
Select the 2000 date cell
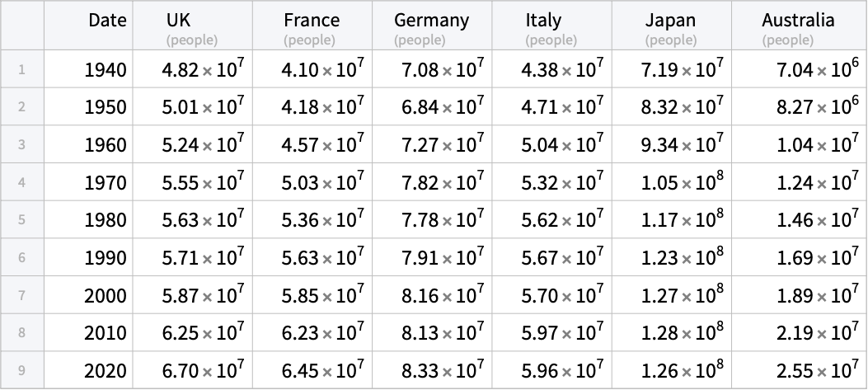(x=88, y=294)
